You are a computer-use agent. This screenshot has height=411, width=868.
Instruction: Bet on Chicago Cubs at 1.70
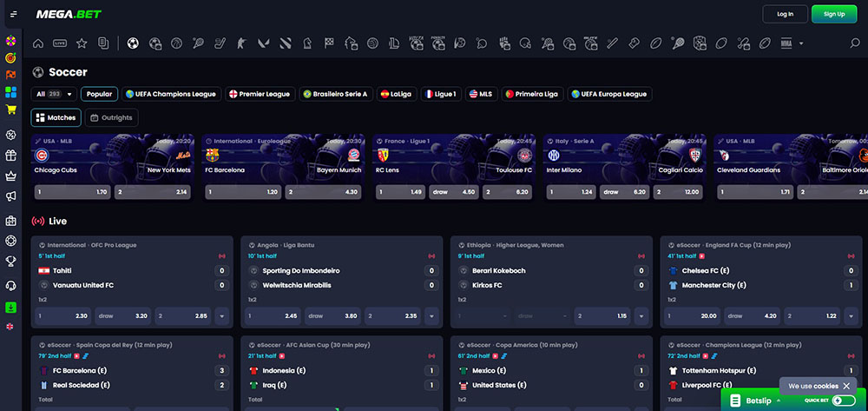pos(73,192)
